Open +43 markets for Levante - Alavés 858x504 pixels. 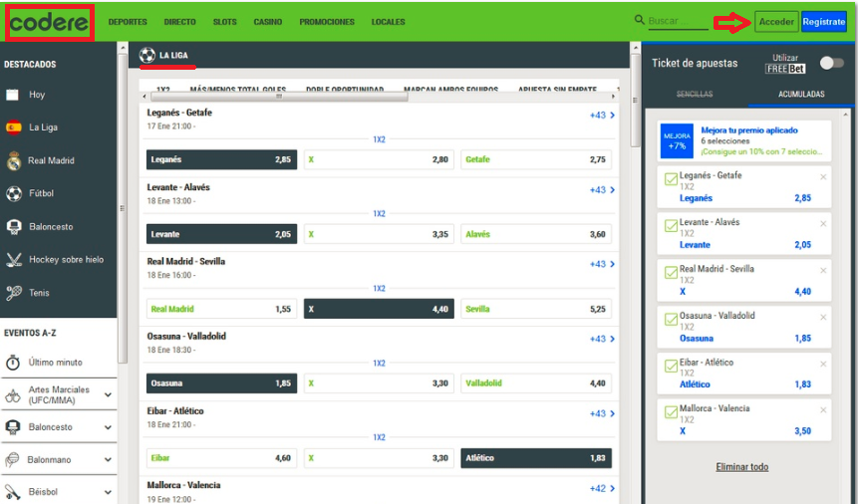click(x=602, y=190)
